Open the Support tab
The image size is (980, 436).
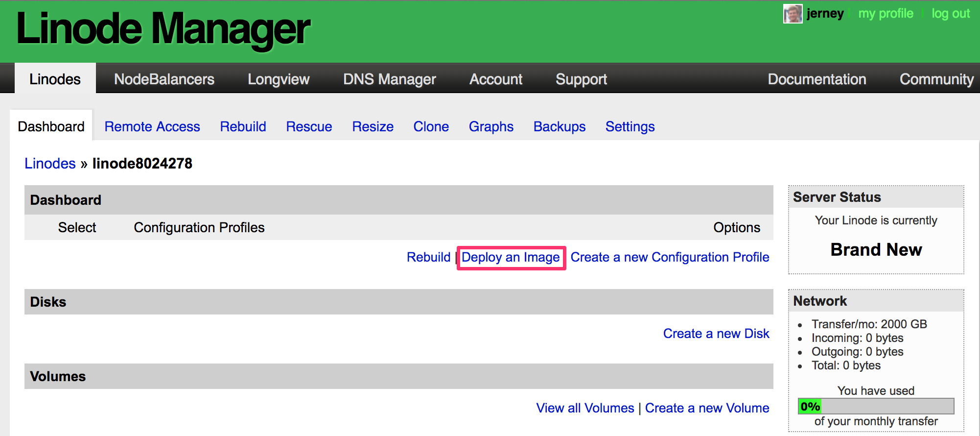[581, 79]
